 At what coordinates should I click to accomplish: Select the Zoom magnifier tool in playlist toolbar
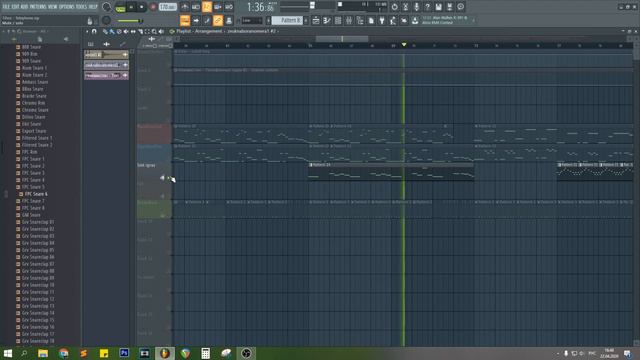click(x=154, y=31)
